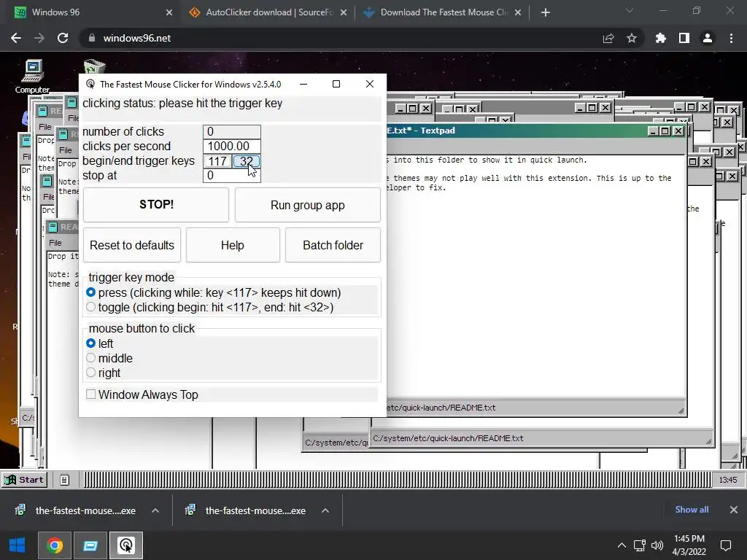Click Show all downloads link
The height and width of the screenshot is (560, 747).
coord(692,510)
